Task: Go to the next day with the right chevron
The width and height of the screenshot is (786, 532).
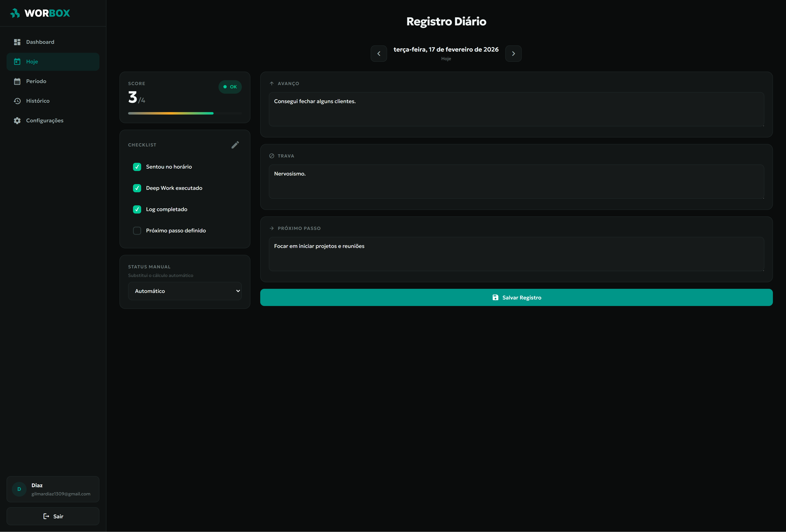Action: pos(513,53)
